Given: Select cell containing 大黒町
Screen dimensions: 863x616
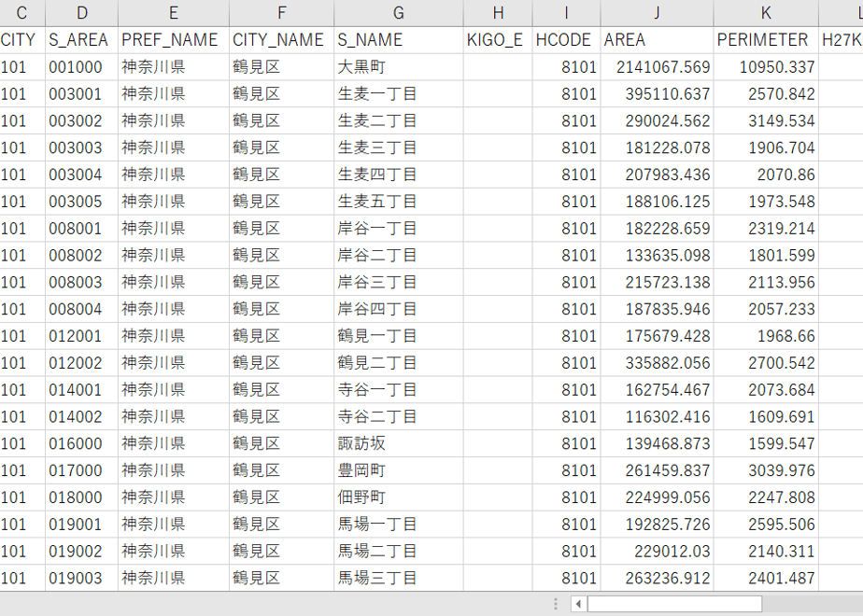Looking at the screenshot, I should click(399, 67).
